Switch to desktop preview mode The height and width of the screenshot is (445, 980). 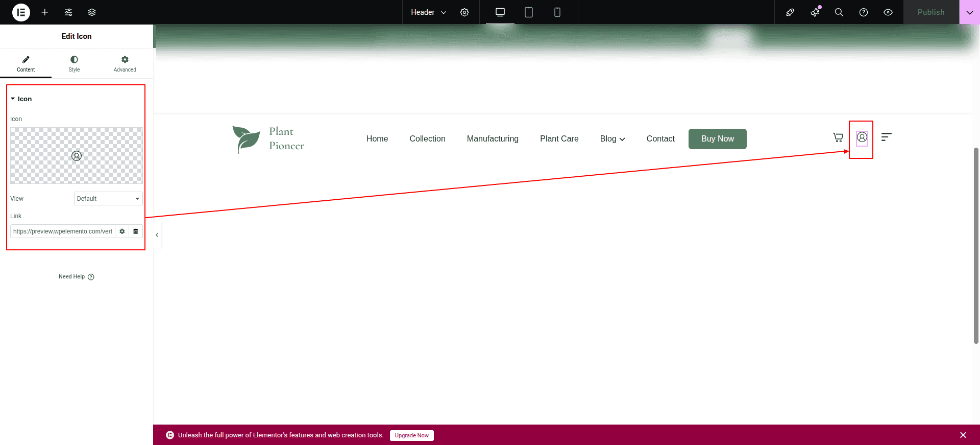(x=500, y=12)
